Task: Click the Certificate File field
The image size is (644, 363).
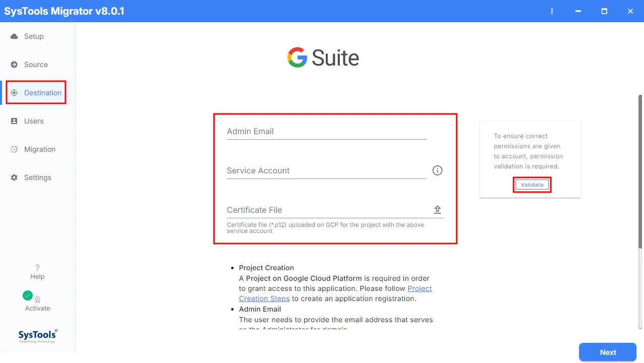Action: point(335,210)
